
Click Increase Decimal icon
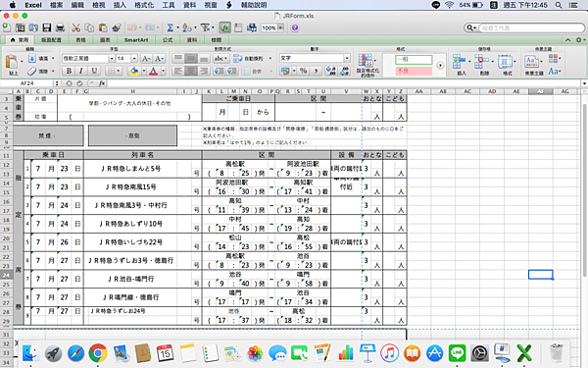[x=331, y=71]
